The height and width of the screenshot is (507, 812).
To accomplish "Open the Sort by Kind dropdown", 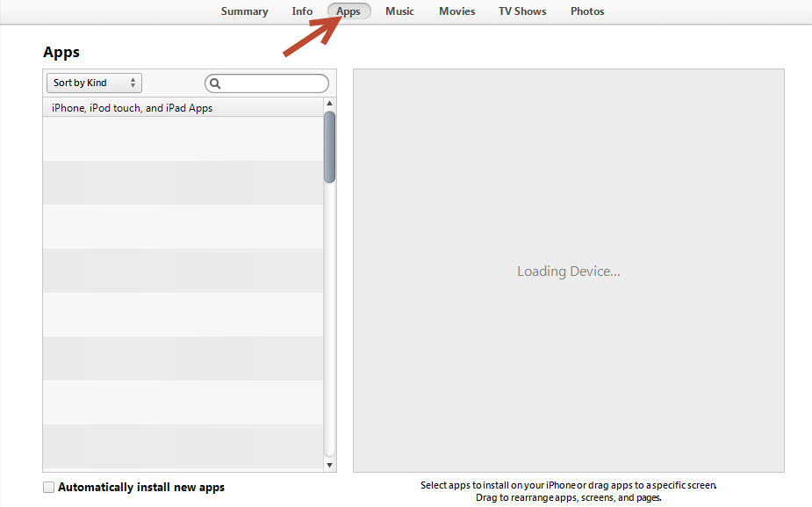I will coord(94,83).
